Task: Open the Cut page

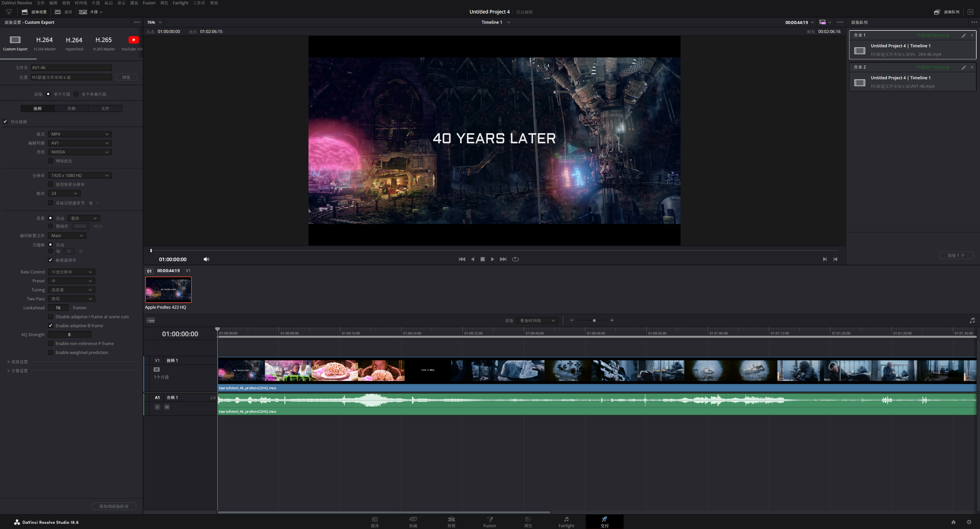Action: tap(413, 522)
